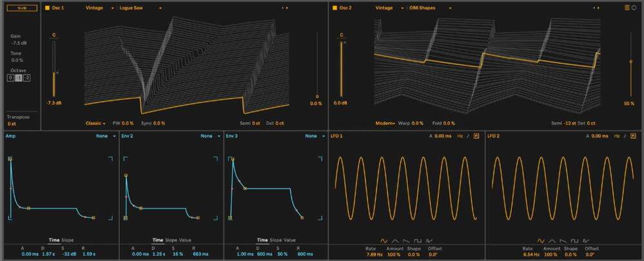
Task: Toggle the Osc 2 activator square
Action: click(334, 8)
